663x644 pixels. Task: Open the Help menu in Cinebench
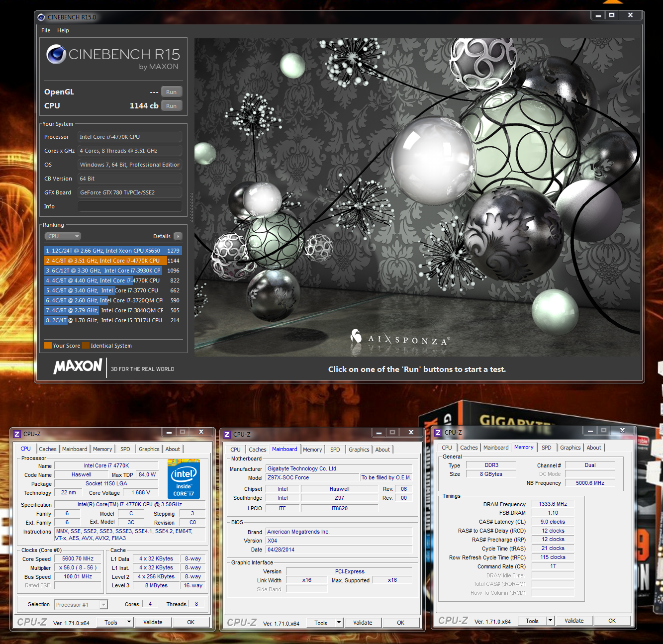pos(63,30)
